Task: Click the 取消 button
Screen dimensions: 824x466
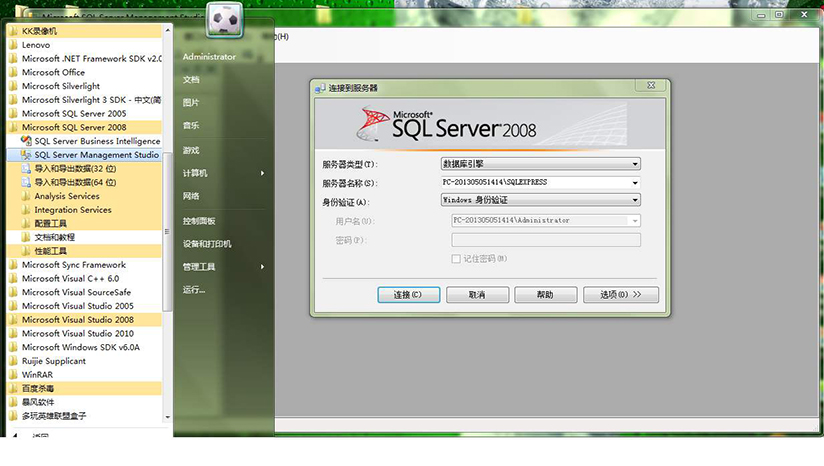Action: 477,295
